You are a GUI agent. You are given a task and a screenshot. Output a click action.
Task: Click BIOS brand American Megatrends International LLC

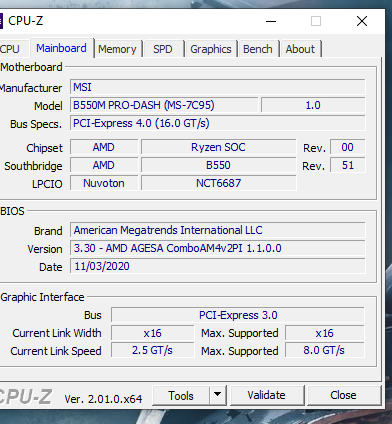[218, 230]
